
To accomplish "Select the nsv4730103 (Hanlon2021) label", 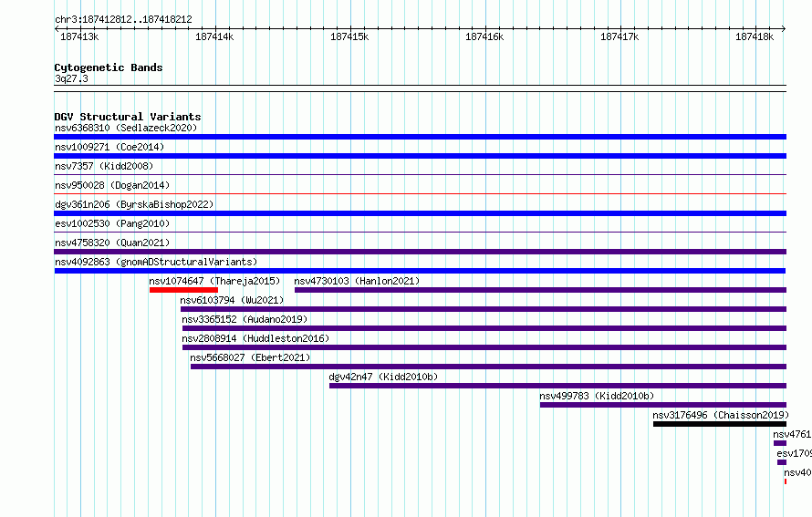I will [x=357, y=281].
